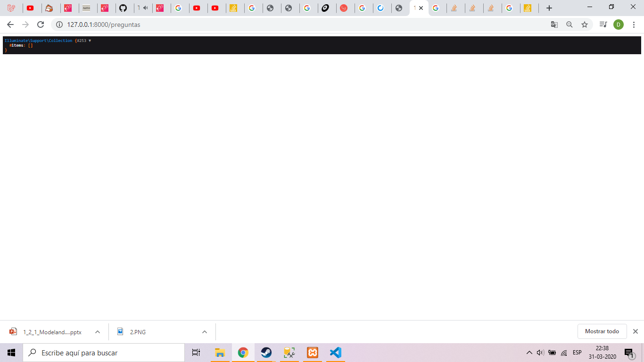Show hidden system tray icons
Viewport: 644px width, 362px height.
click(529, 353)
